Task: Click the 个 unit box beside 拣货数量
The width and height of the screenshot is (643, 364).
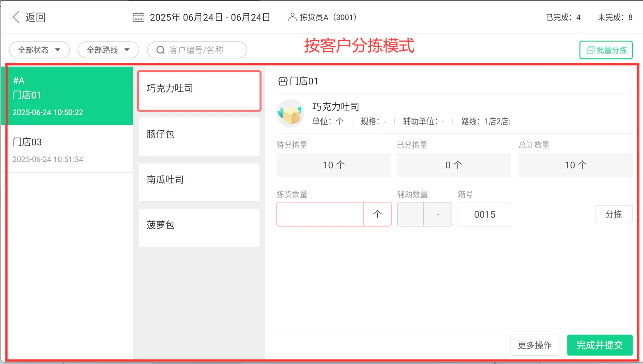Action: 377,214
